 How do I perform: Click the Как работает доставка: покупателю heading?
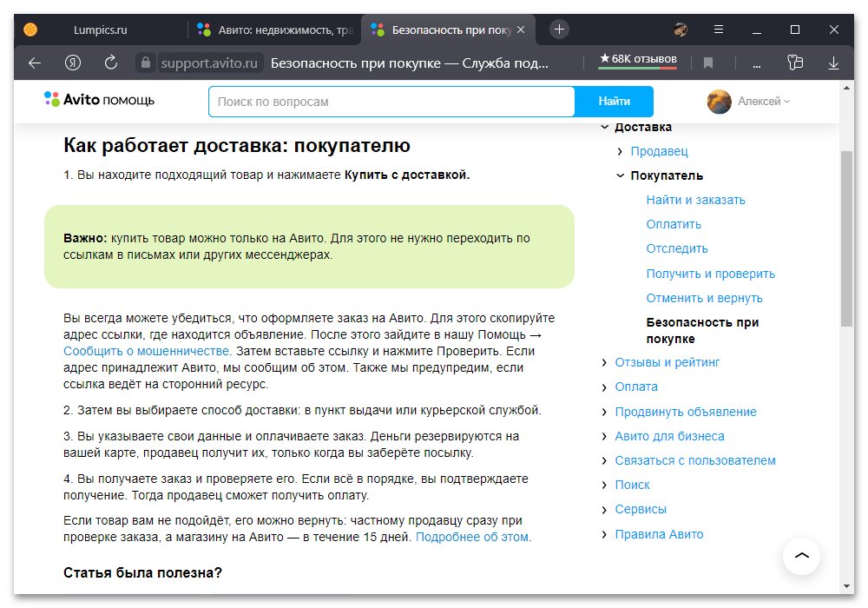[x=236, y=145]
